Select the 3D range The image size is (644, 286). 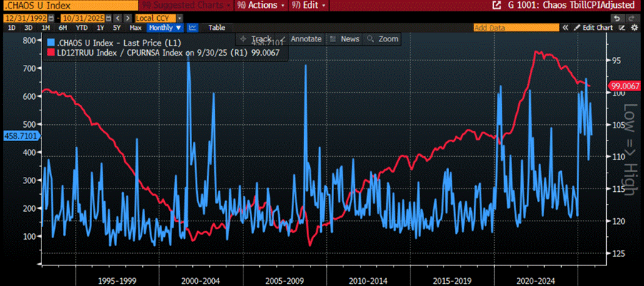29,28
